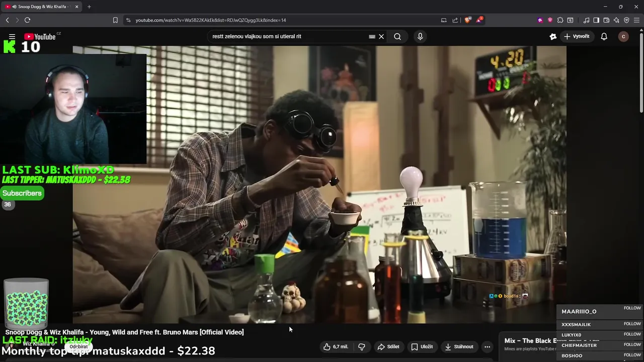644x362 pixels.
Task: Bookmark this page with the bookmark icon
Action: pos(115,20)
